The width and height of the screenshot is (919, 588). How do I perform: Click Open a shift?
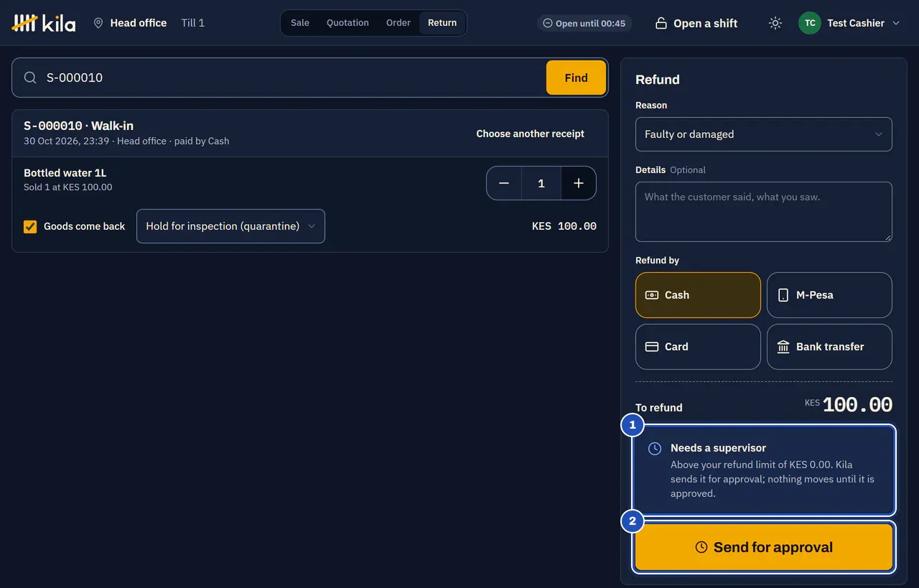pyautogui.click(x=696, y=23)
